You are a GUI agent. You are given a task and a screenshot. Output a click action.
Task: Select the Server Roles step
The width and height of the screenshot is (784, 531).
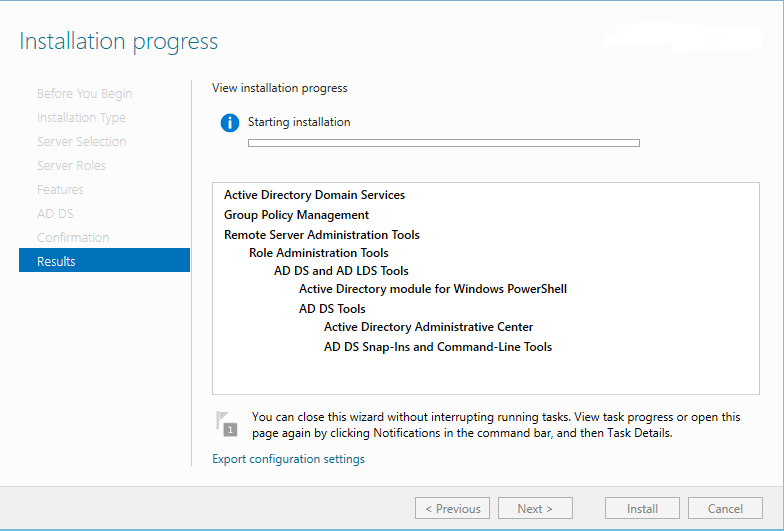[71, 165]
